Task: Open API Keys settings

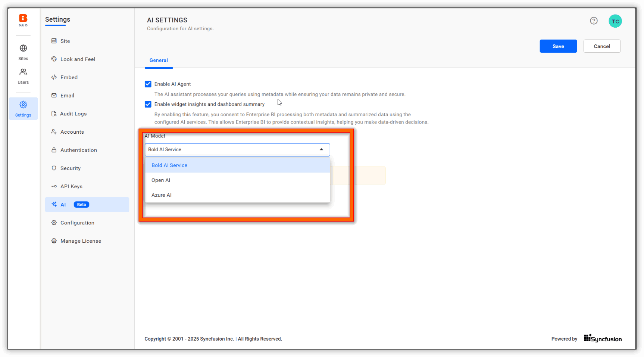Action: 87,186
